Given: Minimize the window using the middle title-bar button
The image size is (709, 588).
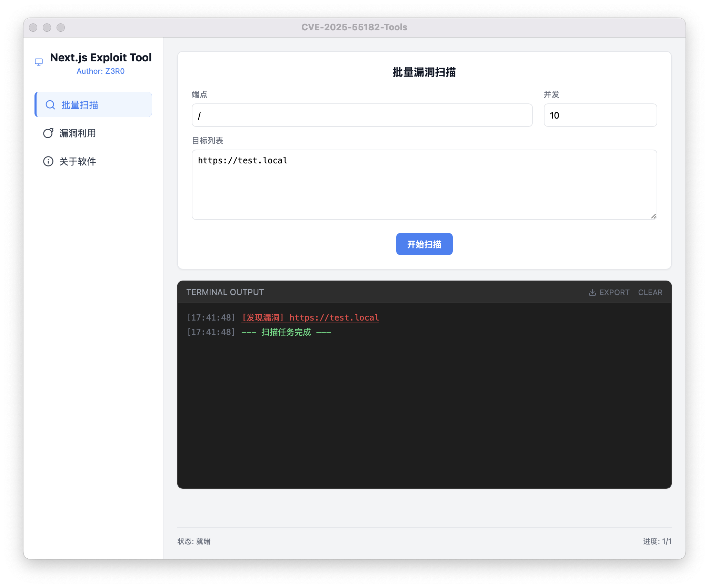Looking at the screenshot, I should 47,28.
